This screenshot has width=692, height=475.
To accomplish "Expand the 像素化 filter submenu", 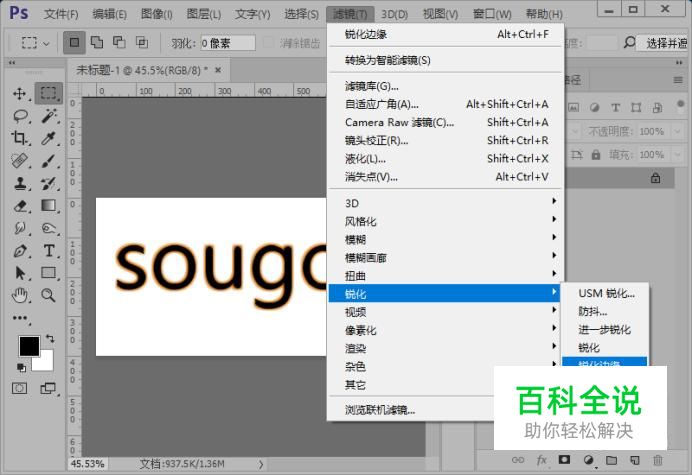I will [444, 330].
